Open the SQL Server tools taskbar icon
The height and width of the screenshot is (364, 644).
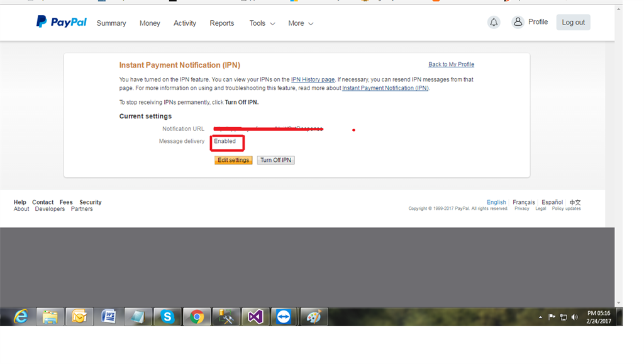(x=226, y=317)
